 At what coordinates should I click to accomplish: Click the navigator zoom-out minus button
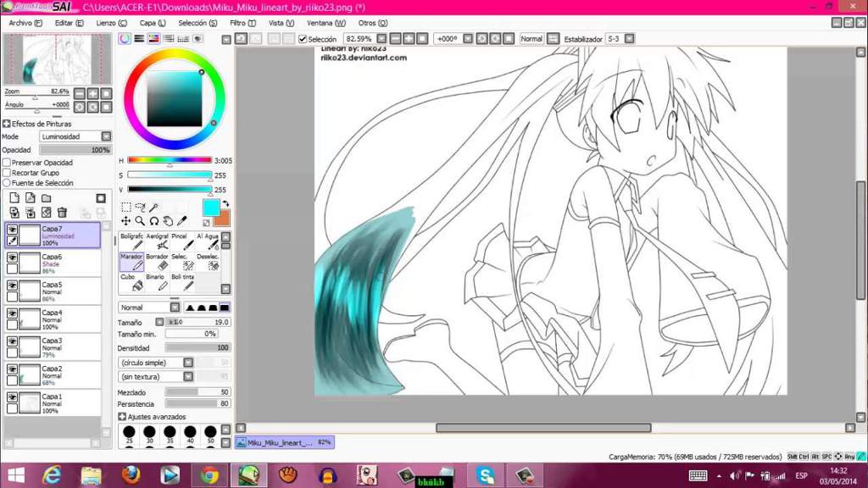click(x=80, y=93)
